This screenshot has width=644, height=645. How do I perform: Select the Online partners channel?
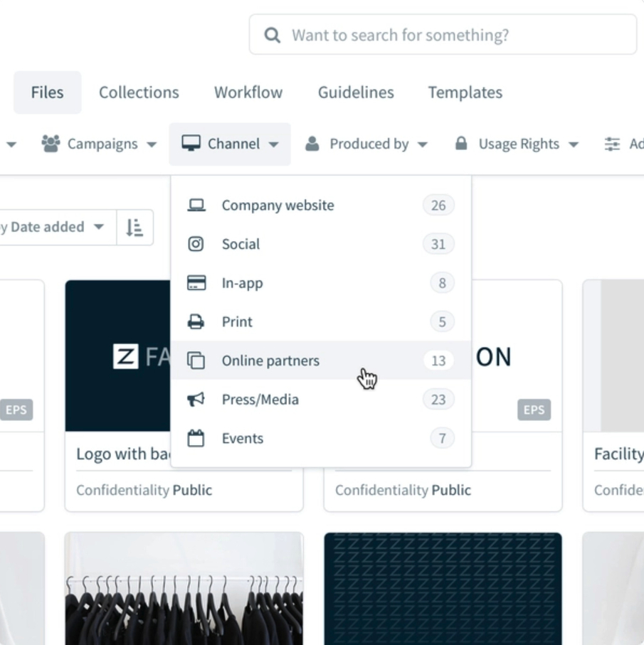pyautogui.click(x=321, y=361)
